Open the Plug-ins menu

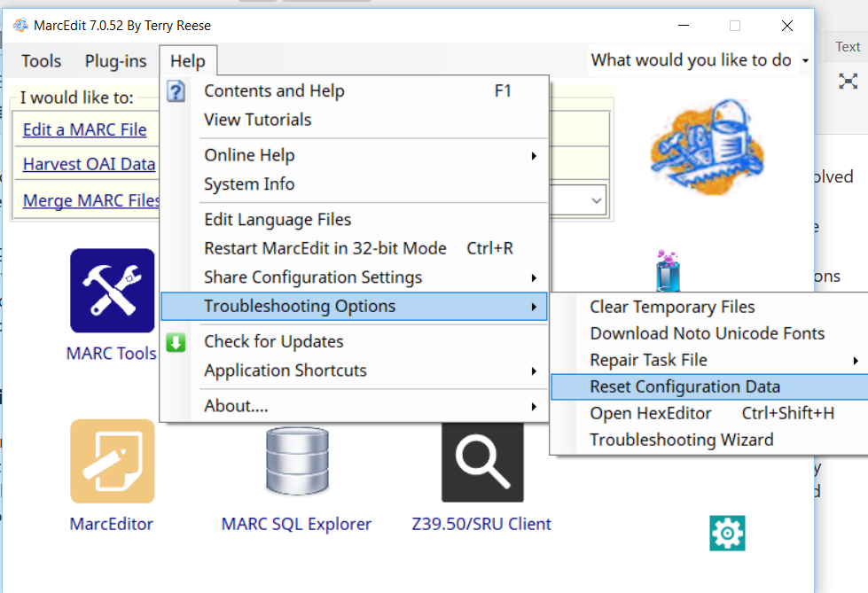coord(115,61)
